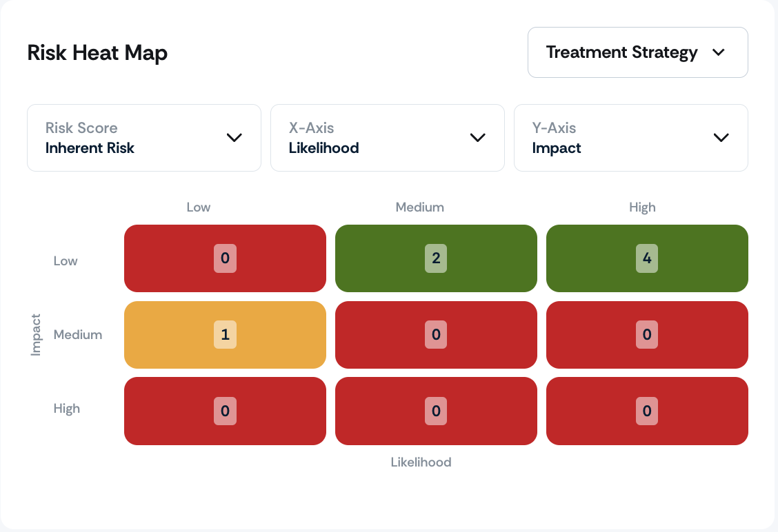Expand the Risk Score Inherent Risk selector
The image size is (778, 532).
click(144, 138)
